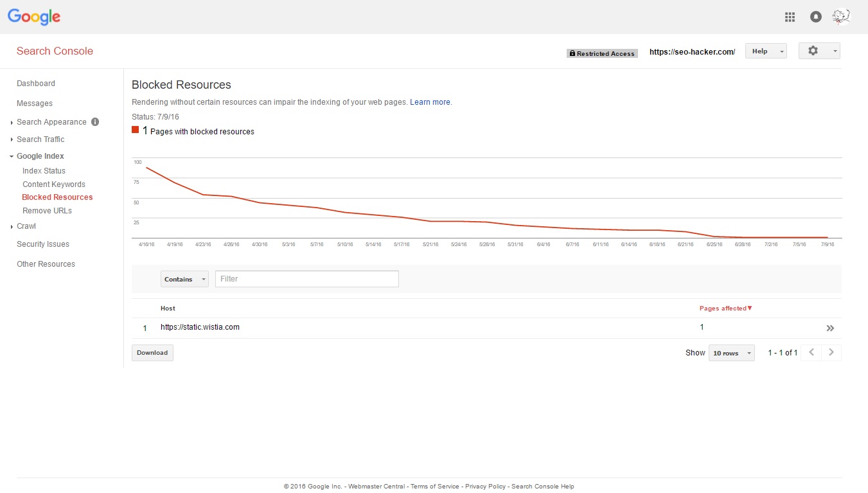Open the Google apps grid icon
Viewport: 868px width, 493px height.
[x=790, y=17]
